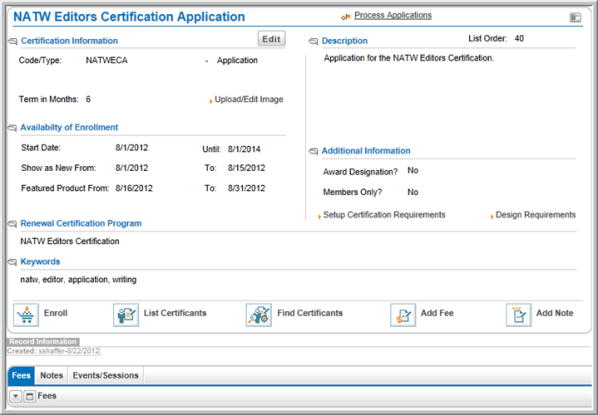Click the Add Fee label

coord(437,313)
